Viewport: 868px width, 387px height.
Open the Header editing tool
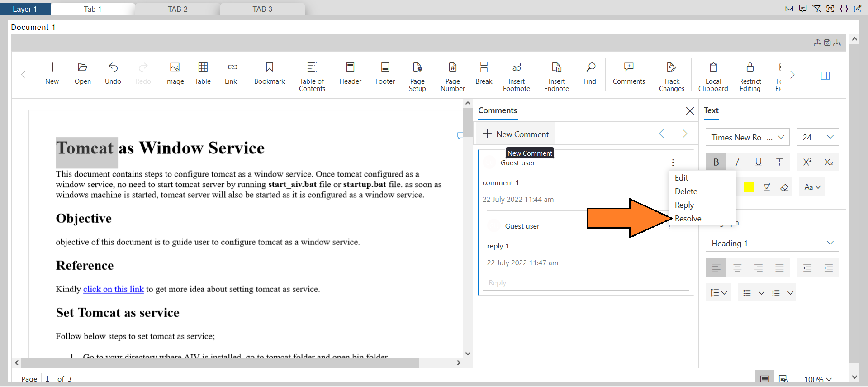point(351,73)
